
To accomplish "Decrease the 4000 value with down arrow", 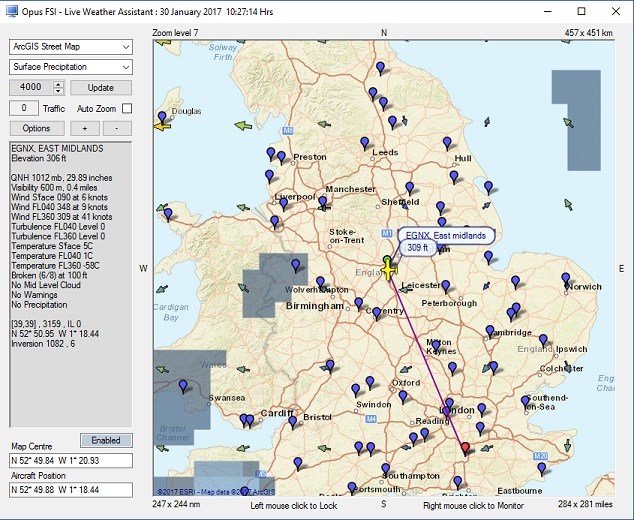I will tap(59, 91).
